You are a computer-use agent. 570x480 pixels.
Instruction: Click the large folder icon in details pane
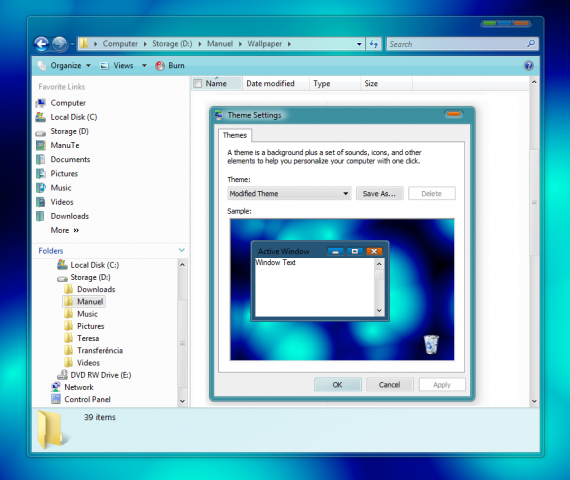click(x=53, y=429)
